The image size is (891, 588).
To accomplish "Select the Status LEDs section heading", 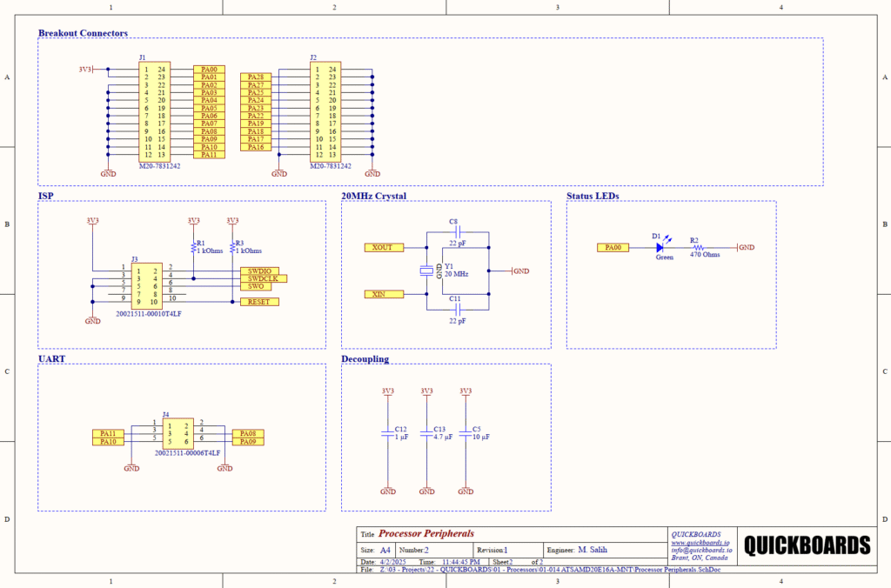I will click(x=593, y=196).
